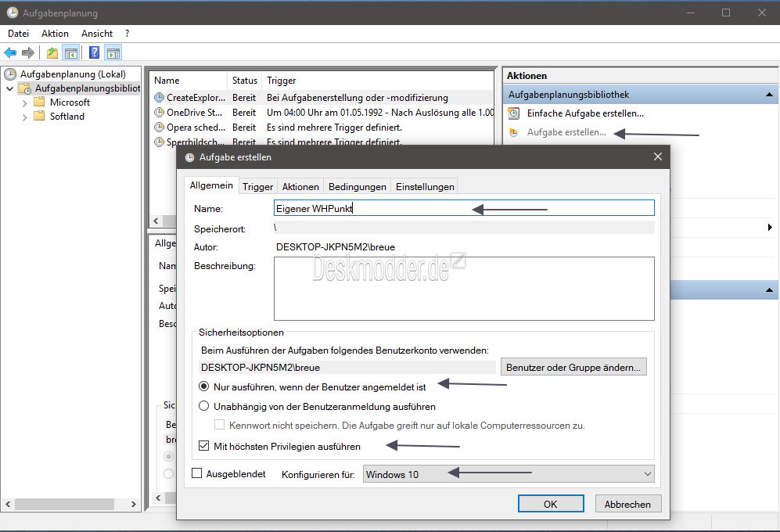Click the Up one level folder icon
The image size is (780, 532).
(x=52, y=52)
